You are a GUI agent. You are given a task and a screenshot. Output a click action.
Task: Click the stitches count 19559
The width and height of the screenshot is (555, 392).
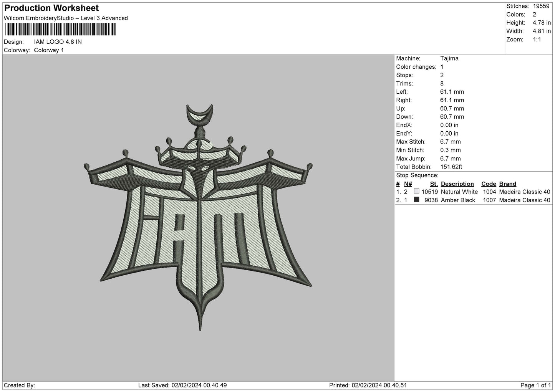[x=542, y=6]
